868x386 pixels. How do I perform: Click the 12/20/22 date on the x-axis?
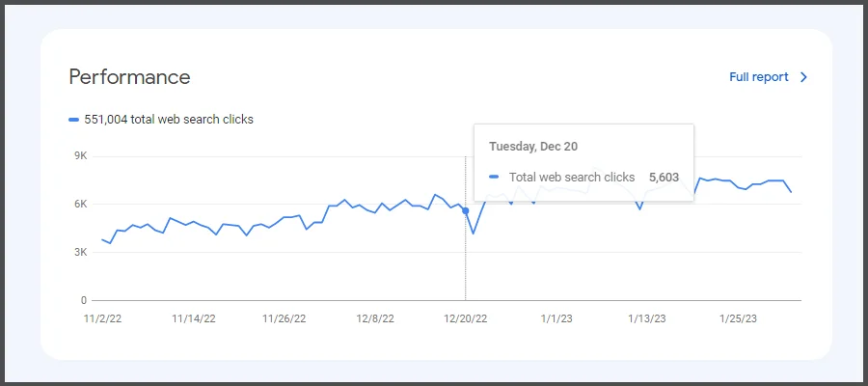[x=466, y=317]
